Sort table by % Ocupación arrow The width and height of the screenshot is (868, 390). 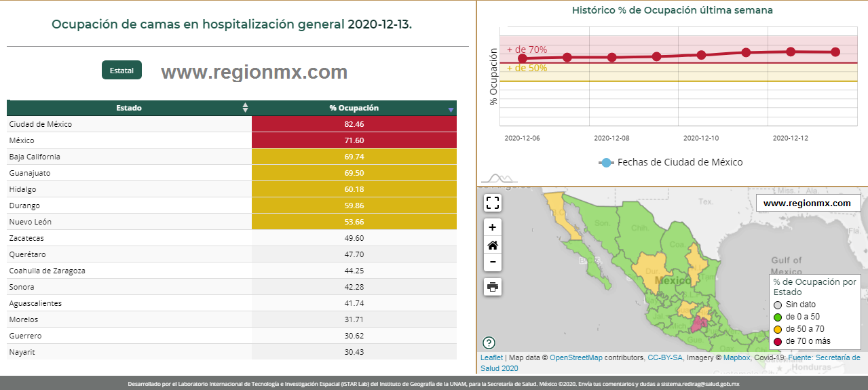coord(451,110)
